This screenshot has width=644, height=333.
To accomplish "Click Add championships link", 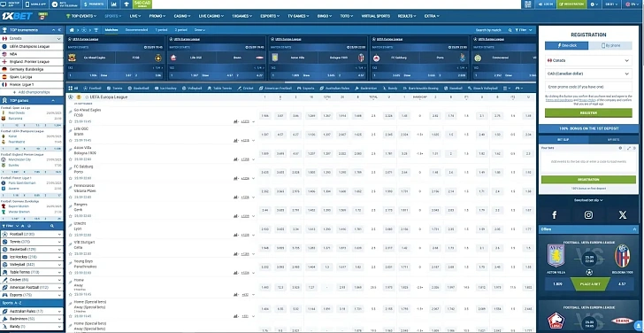I will point(32,92).
